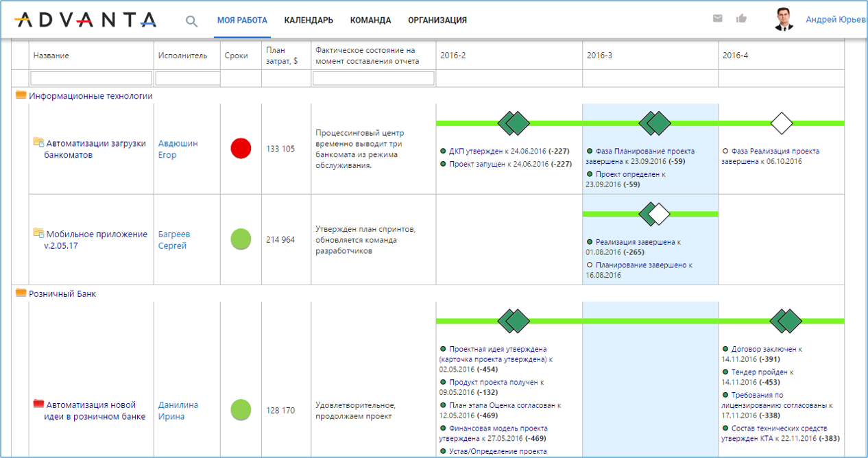Click the ADVANTA logo
This screenshot has width=868, height=458.
point(85,21)
